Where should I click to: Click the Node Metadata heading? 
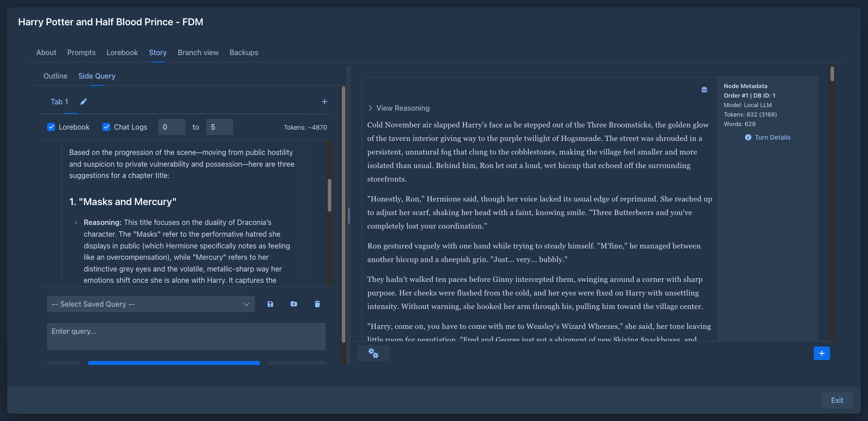click(745, 86)
